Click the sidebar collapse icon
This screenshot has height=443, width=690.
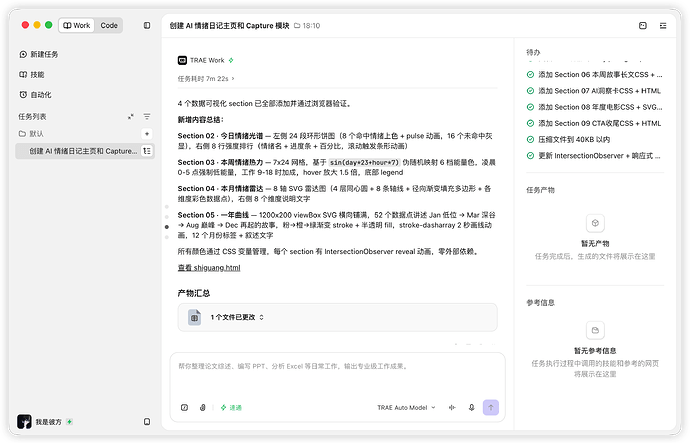[x=147, y=26]
